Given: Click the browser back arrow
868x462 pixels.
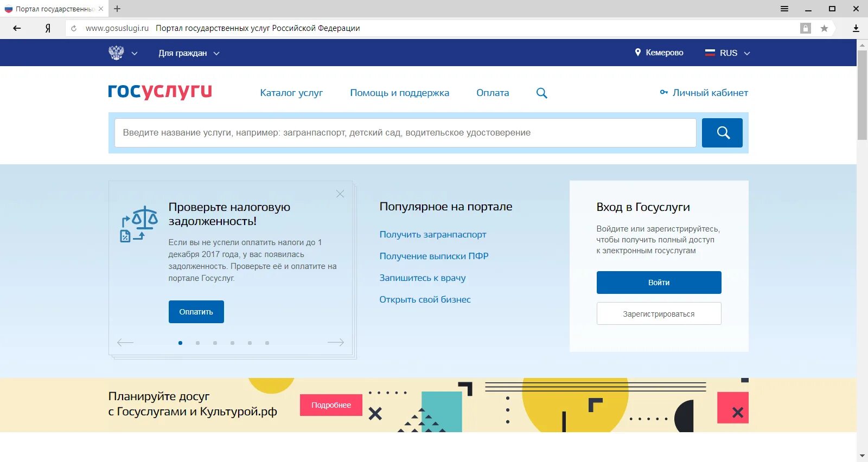Looking at the screenshot, I should 17,28.
